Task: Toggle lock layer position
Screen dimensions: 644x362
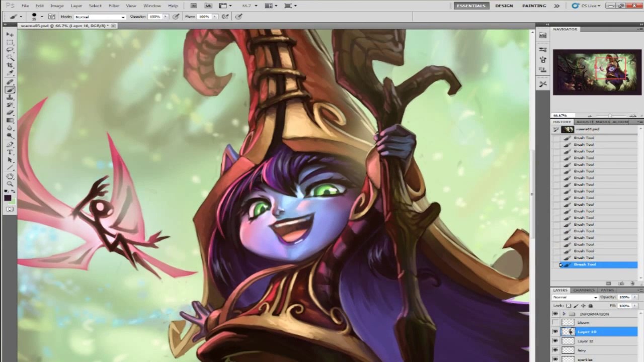Action: [583, 306]
